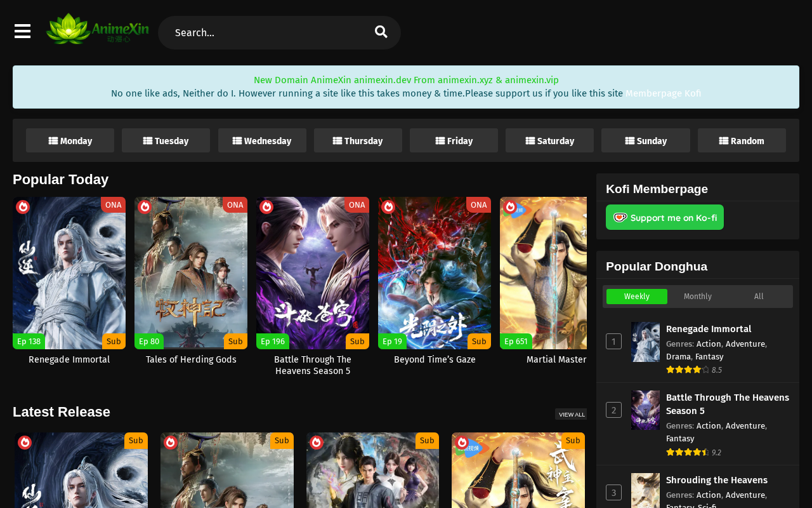Click the Sub badge on the Tales of Herding Gods card in Popular Today
This screenshot has height=508, width=812.
pyautogui.click(x=235, y=342)
